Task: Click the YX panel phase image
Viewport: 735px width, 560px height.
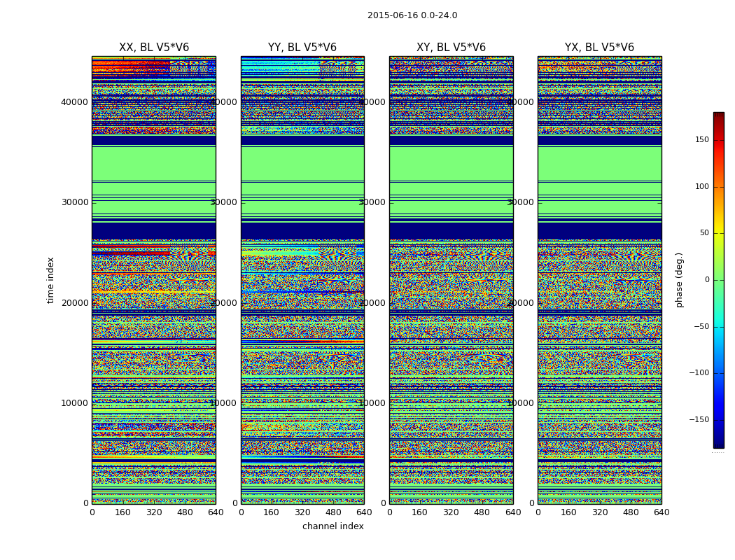Action: [x=600, y=280]
